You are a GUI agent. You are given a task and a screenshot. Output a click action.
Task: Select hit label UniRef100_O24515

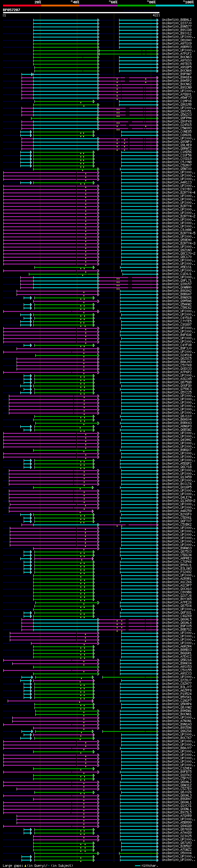tap(177, 125)
